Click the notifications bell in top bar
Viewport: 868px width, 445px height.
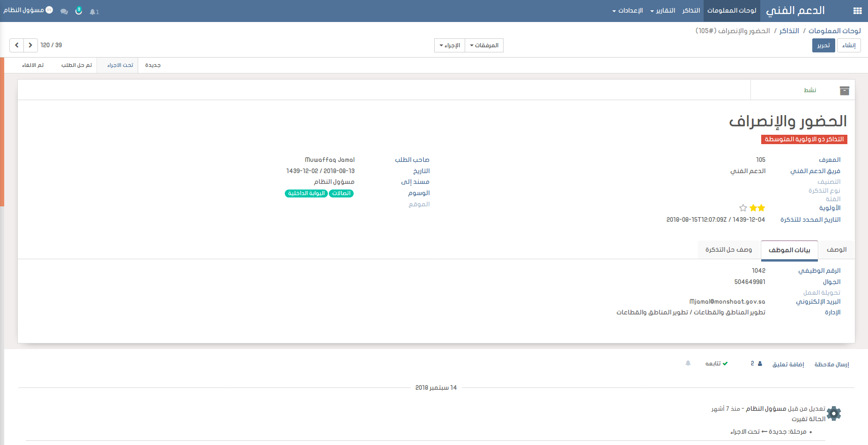94,11
